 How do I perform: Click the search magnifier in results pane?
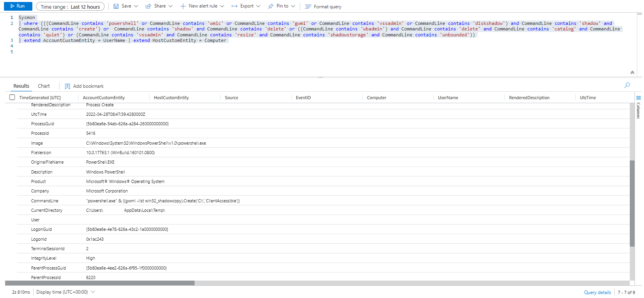pos(627,85)
